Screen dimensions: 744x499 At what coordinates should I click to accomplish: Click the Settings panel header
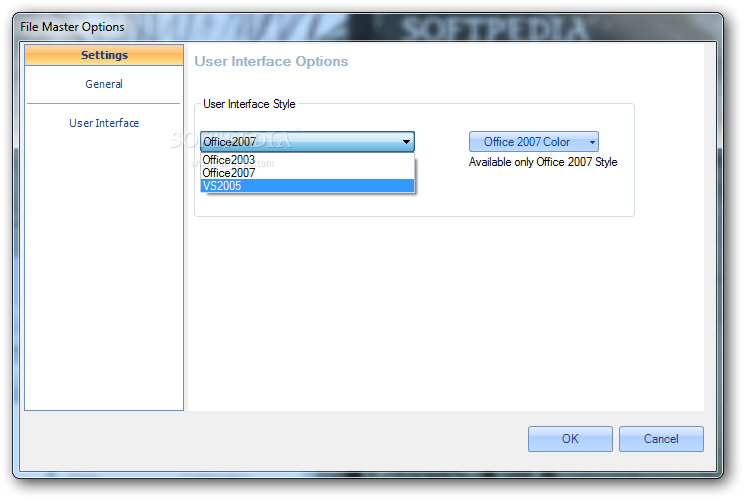click(x=104, y=55)
